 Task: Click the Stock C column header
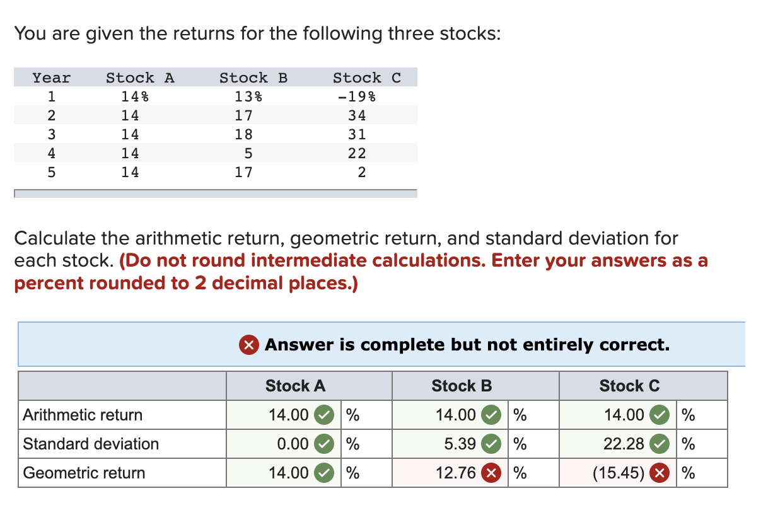(x=629, y=386)
